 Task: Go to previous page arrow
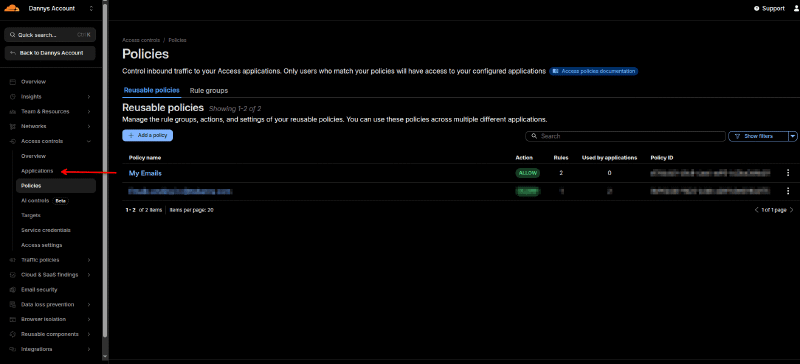coord(756,210)
